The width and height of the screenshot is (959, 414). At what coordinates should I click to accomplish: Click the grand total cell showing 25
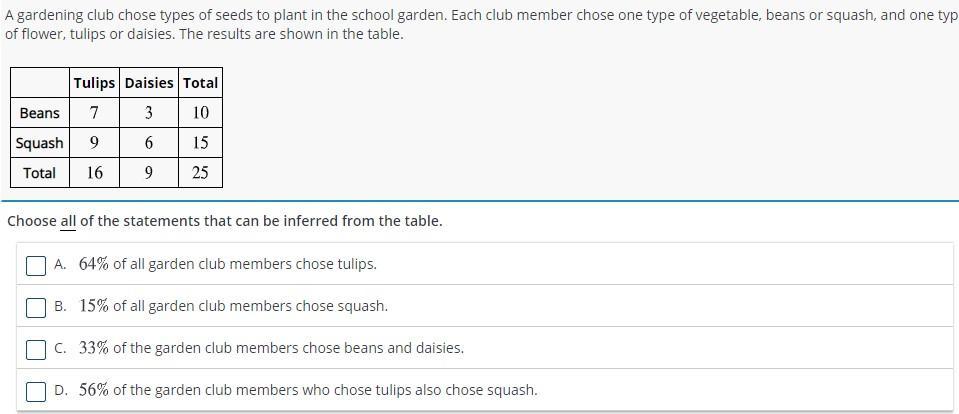point(200,173)
